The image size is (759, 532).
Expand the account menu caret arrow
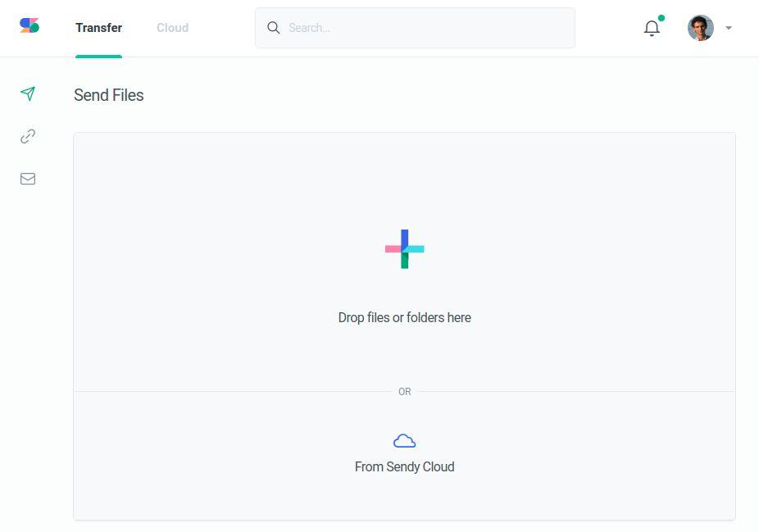(729, 28)
